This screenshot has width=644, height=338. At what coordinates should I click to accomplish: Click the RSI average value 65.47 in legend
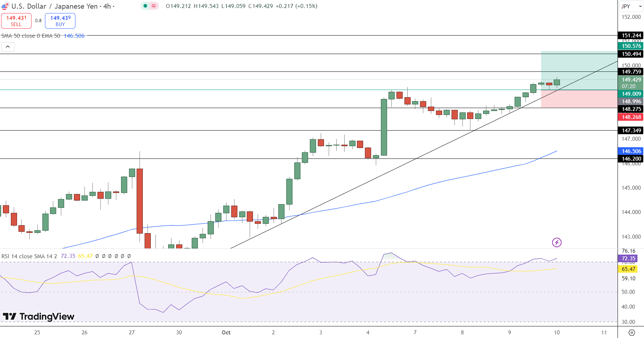[85, 256]
